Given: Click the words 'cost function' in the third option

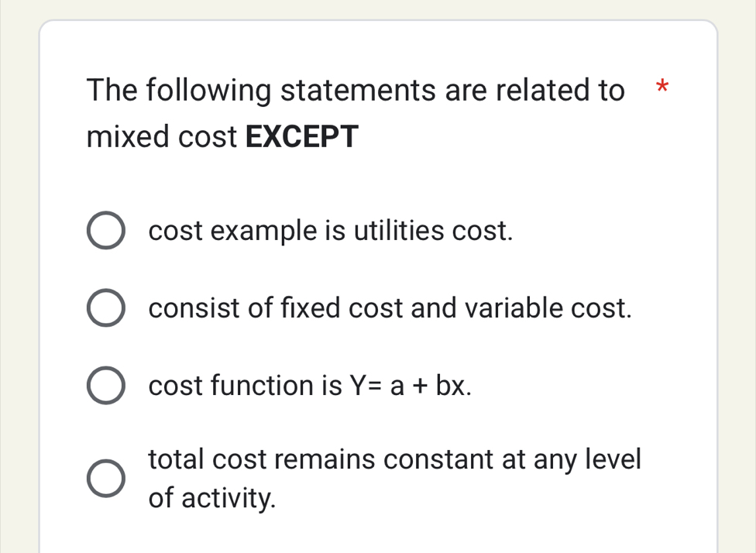Looking at the screenshot, I should pyautogui.click(x=231, y=386).
